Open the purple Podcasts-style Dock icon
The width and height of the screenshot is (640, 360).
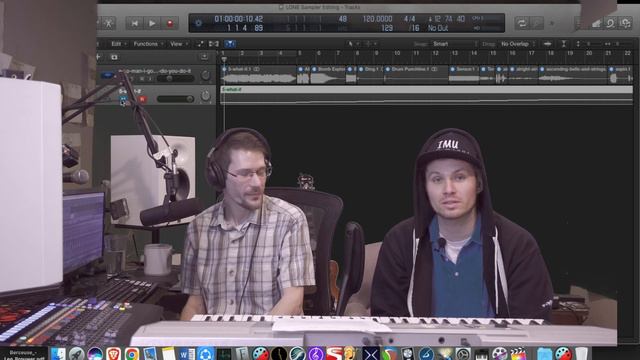(x=316, y=354)
